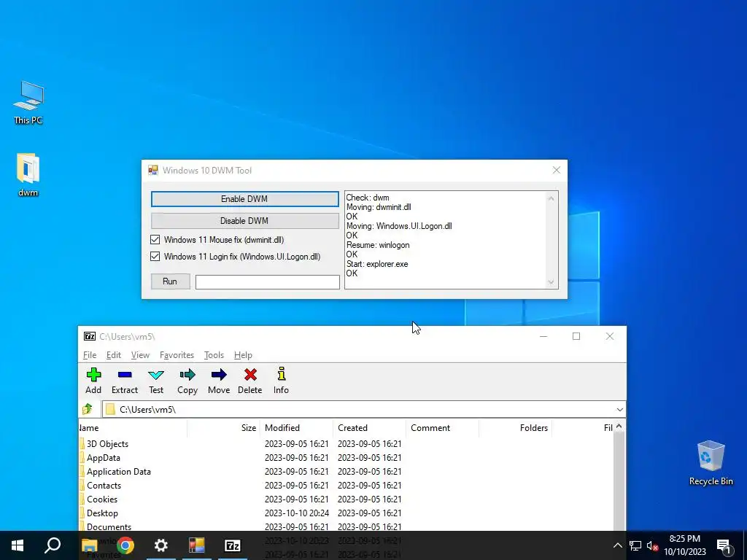747x560 pixels.
Task: Open the View menu in 7-Zip
Action: tap(140, 355)
